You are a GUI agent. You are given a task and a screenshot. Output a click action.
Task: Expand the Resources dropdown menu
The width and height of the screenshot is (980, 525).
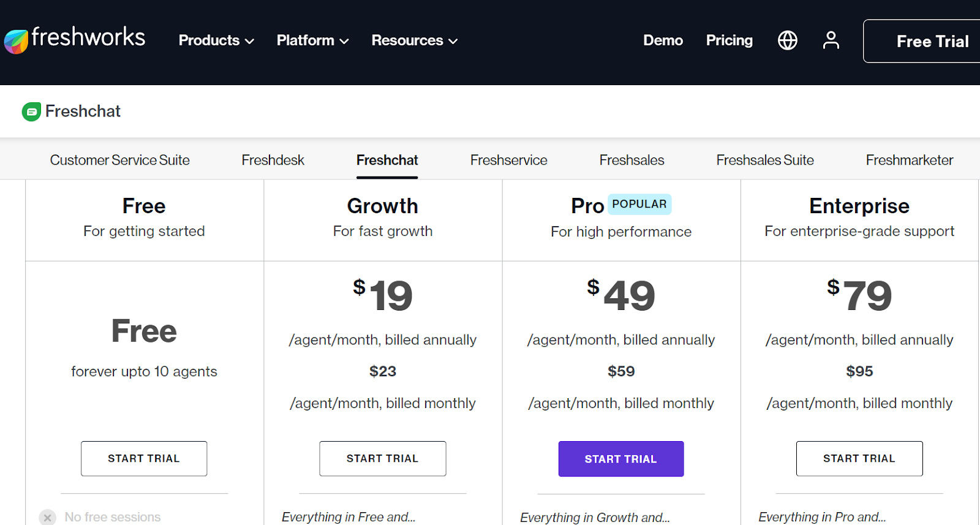[x=413, y=40]
